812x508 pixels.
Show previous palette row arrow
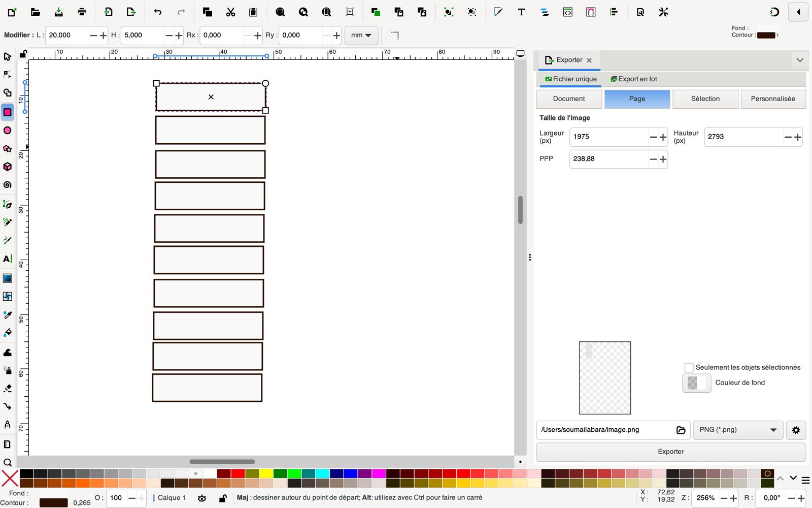pos(781,478)
